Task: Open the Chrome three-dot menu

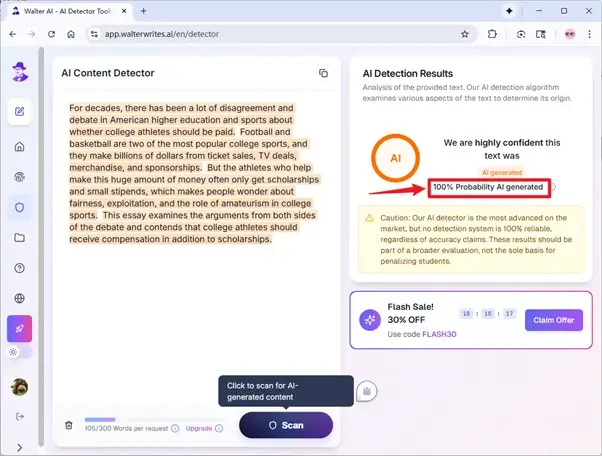Action: 587,34
